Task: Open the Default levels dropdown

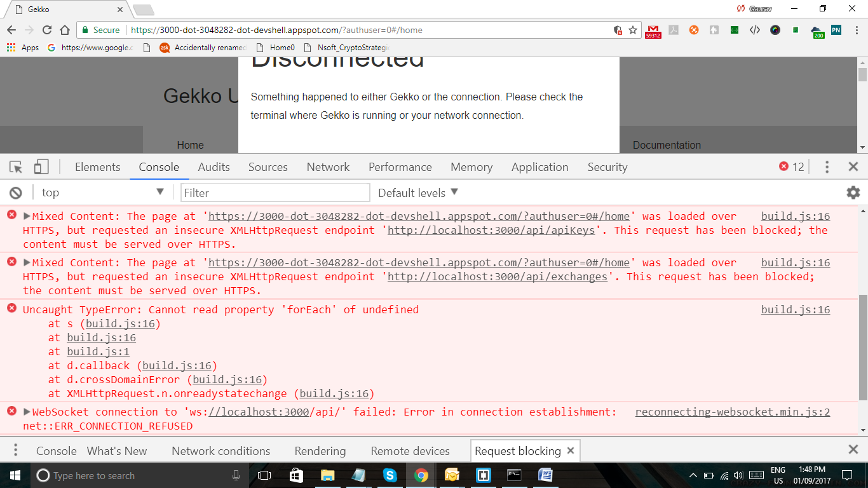Action: pyautogui.click(x=418, y=193)
